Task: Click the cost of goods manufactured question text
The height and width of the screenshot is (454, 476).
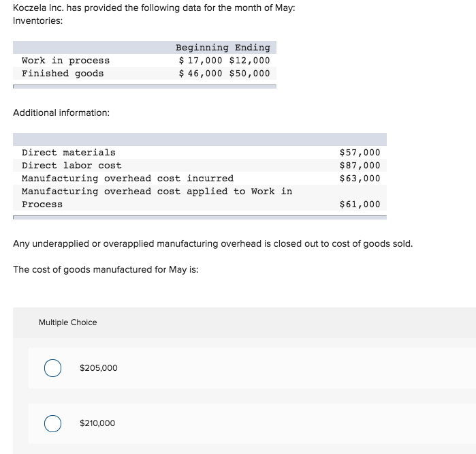Action: point(106,269)
